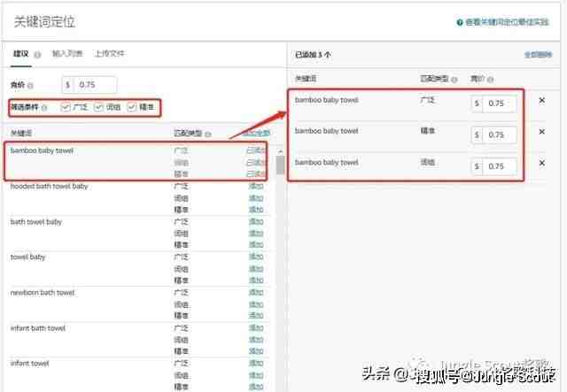The width and height of the screenshot is (567, 392).
Task: Click info icon by 竞价 in added-keywords header
Action: 490,80
